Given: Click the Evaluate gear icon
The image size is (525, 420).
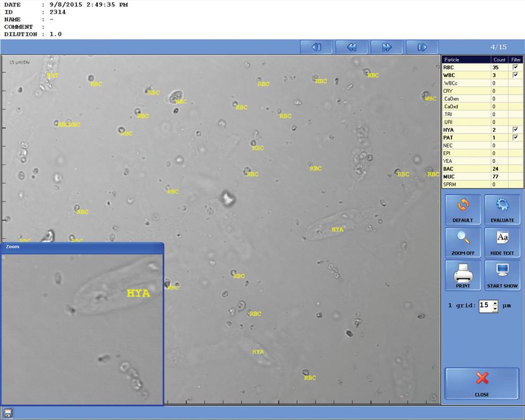Looking at the screenshot, I should tap(502, 205).
